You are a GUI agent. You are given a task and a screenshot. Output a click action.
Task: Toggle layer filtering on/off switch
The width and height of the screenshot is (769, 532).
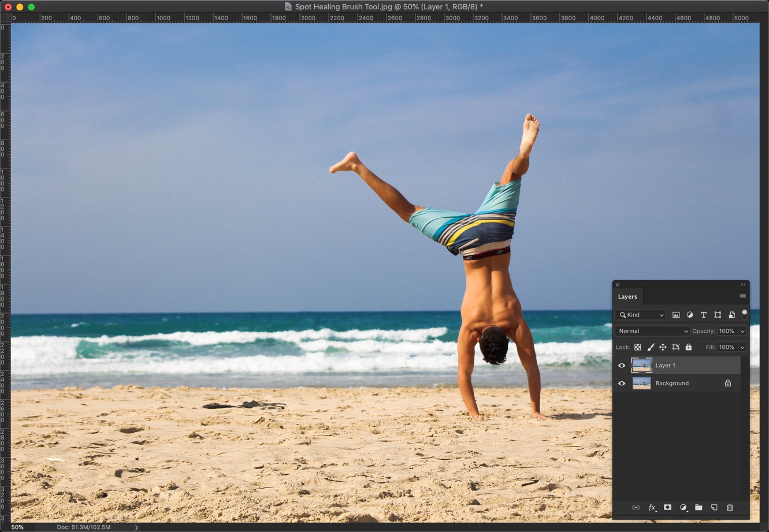pos(744,314)
